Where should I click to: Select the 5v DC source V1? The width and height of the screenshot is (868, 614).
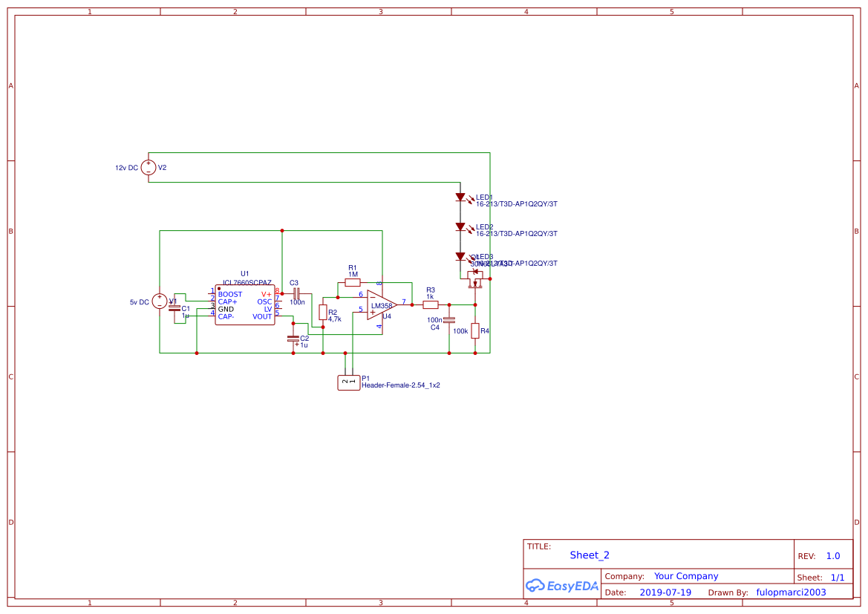pos(158,301)
